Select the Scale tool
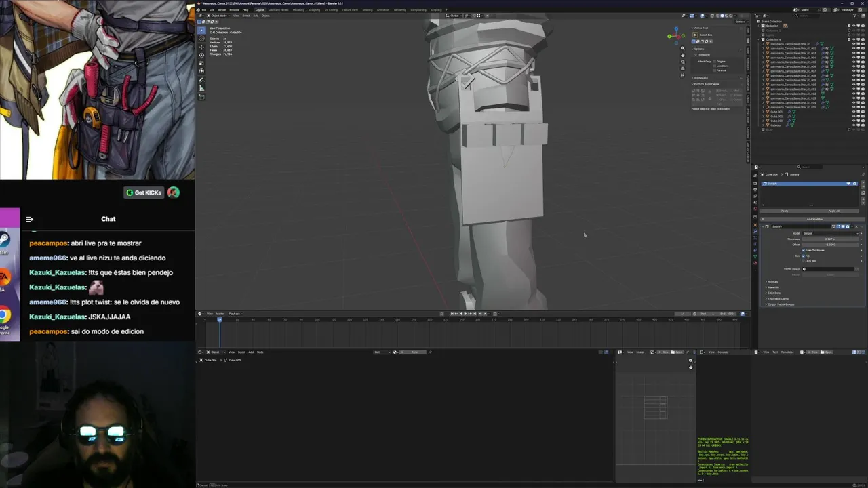The height and width of the screenshot is (488, 868). pyautogui.click(x=201, y=63)
